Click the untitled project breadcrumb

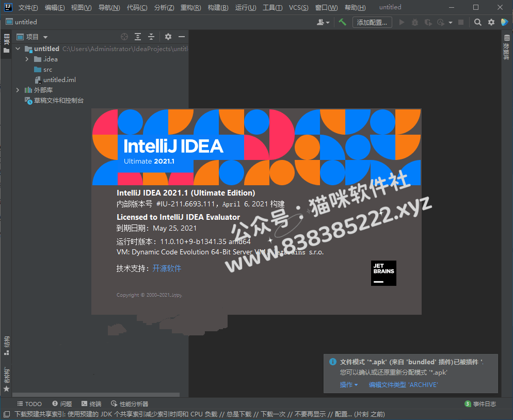click(x=22, y=22)
